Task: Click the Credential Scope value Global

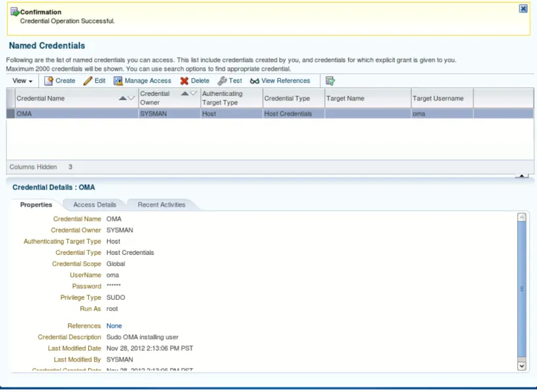Action: 116,264
